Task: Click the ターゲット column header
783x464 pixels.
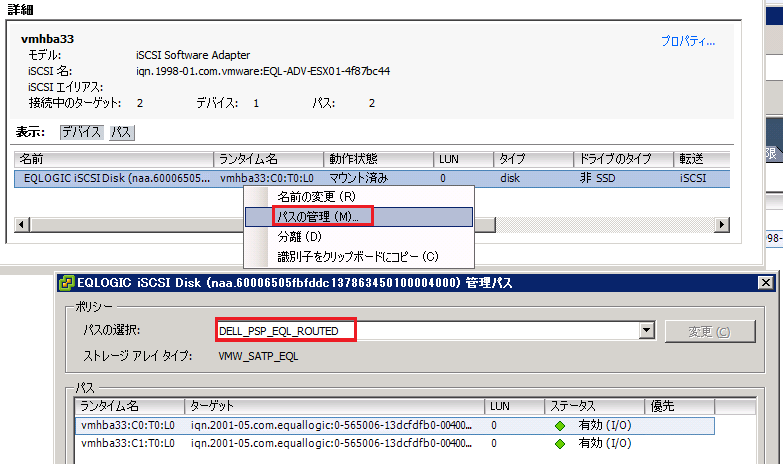Action: pos(334,406)
